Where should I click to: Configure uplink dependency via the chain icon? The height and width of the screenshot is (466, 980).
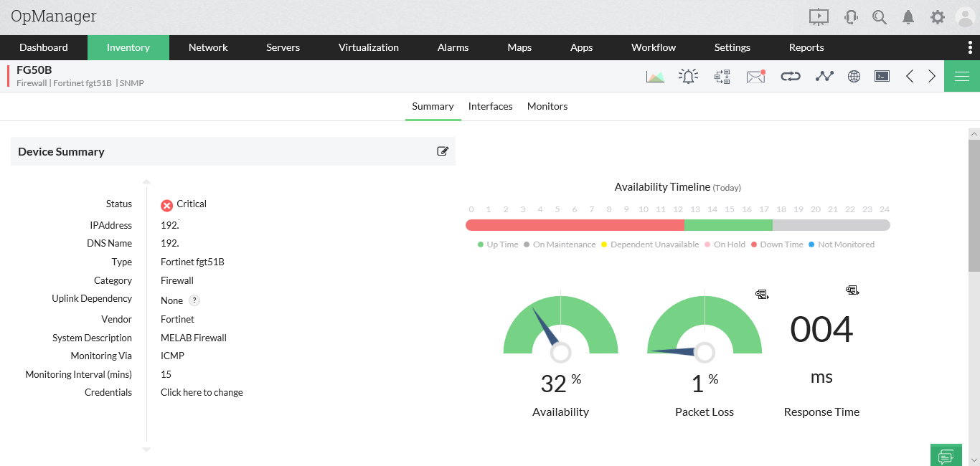pyautogui.click(x=790, y=75)
